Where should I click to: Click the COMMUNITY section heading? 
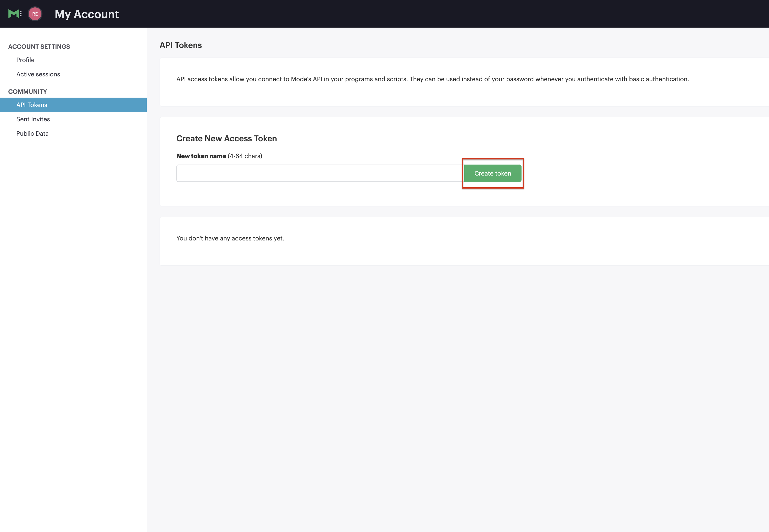27,92
